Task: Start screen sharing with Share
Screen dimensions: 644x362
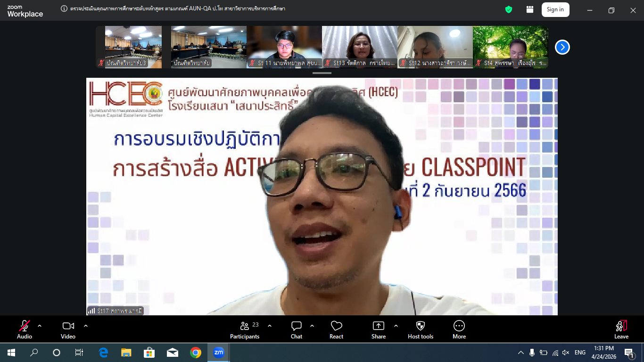Action: point(379,329)
